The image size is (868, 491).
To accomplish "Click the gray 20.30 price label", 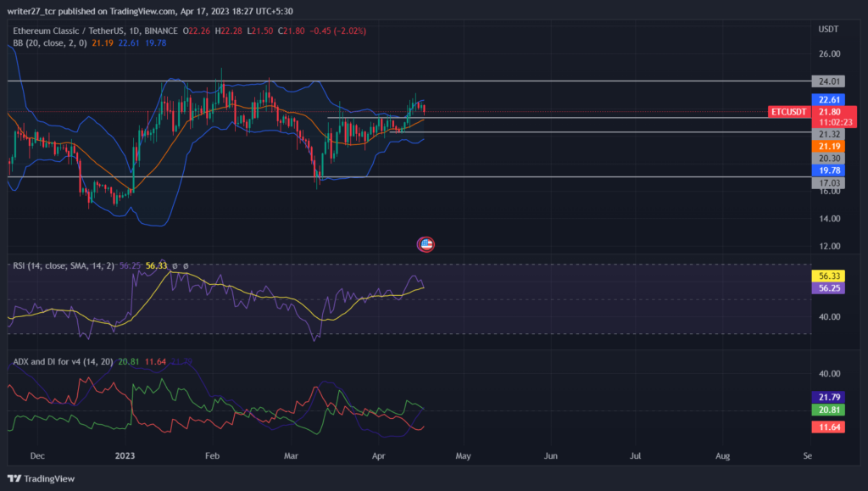I will pyautogui.click(x=828, y=159).
